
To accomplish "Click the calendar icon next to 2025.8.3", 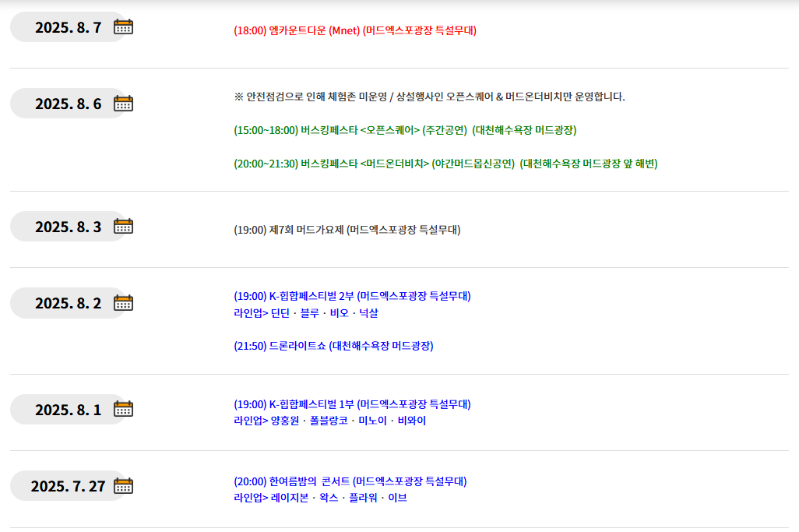I will coord(123,226).
